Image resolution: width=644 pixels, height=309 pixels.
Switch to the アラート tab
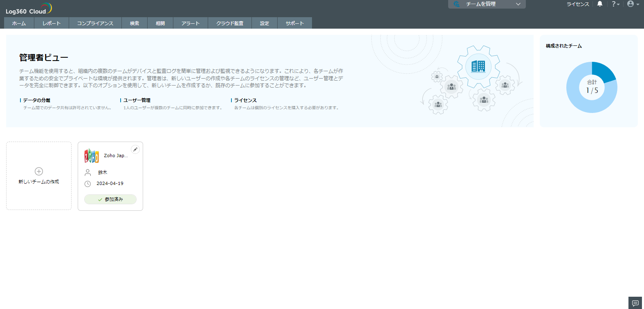tap(191, 23)
